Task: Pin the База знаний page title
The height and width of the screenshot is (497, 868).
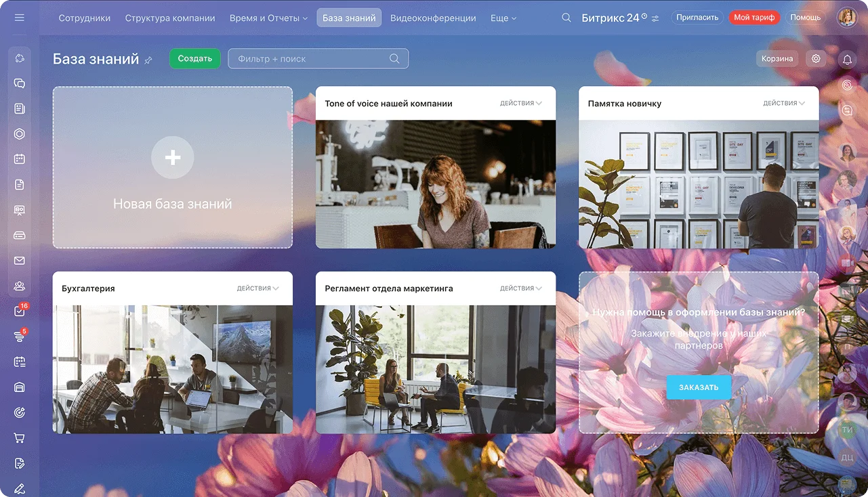Action: pyautogui.click(x=148, y=60)
